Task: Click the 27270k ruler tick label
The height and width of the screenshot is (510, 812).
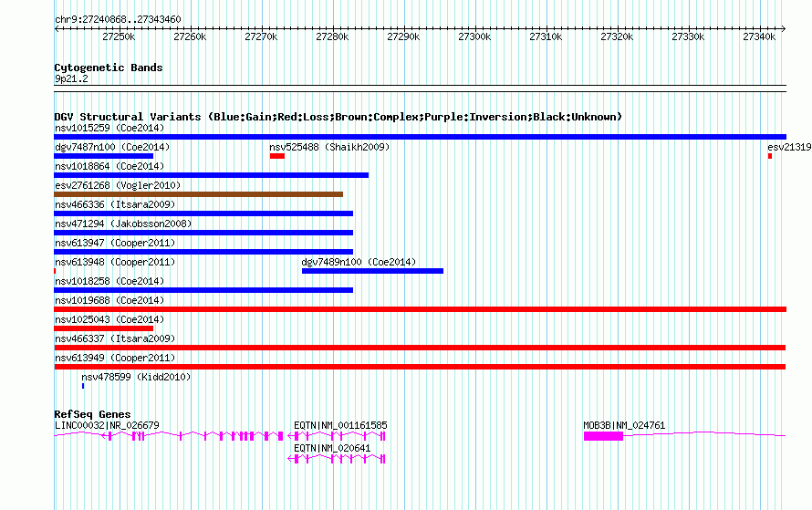Action: (x=261, y=36)
